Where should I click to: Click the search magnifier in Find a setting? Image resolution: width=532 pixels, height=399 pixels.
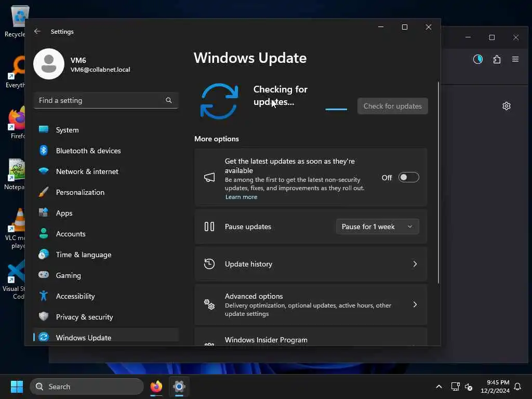pos(169,100)
